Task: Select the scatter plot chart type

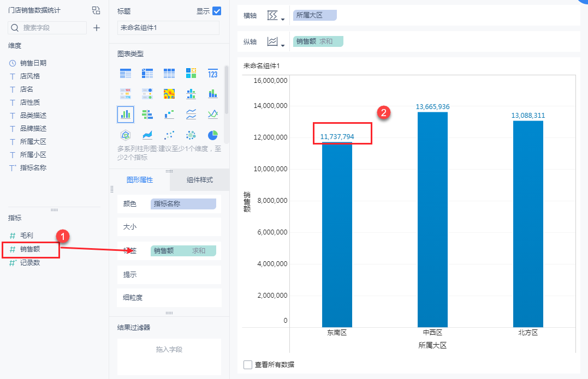Action: 169,135
